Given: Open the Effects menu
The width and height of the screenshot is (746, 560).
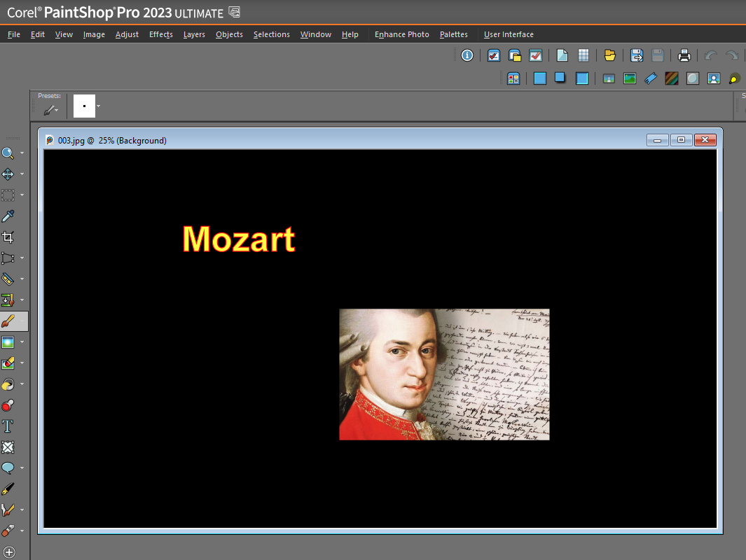Looking at the screenshot, I should 160,34.
